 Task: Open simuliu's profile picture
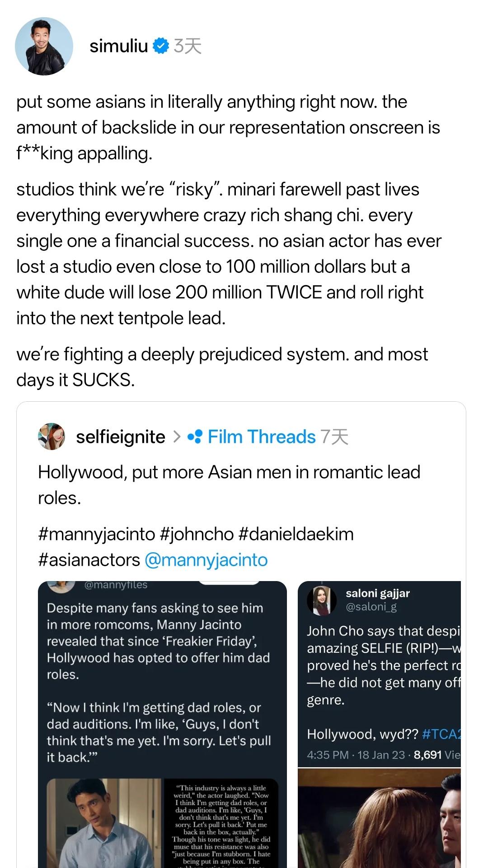(x=44, y=46)
